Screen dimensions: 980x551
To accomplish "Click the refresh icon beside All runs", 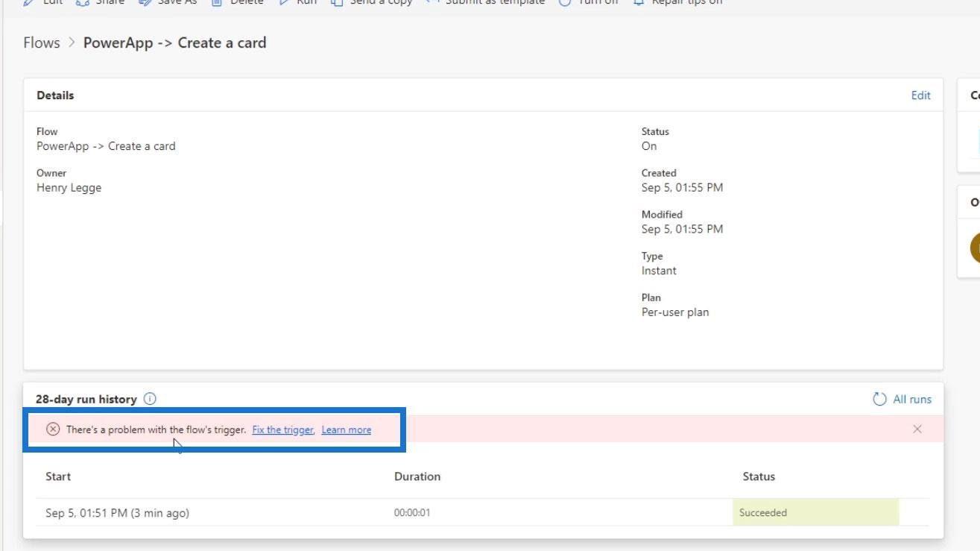I will click(879, 399).
